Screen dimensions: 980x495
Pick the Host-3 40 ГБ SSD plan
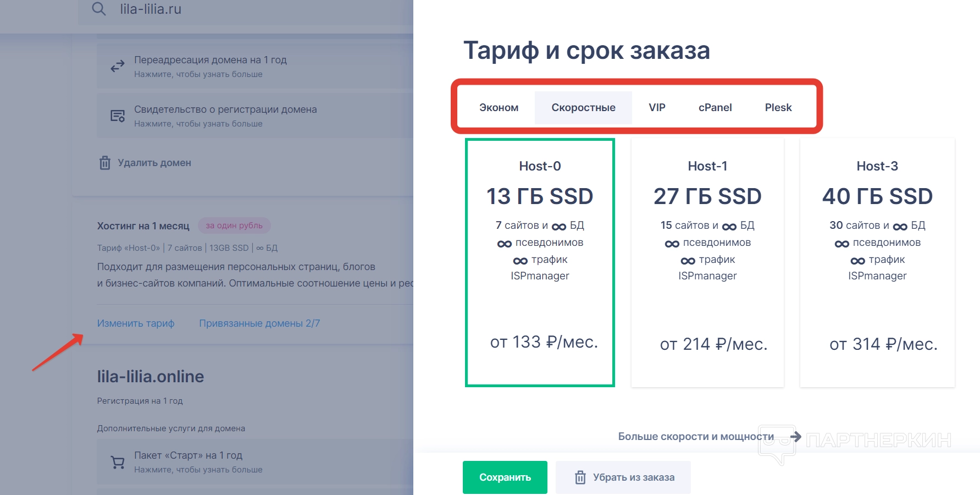(877, 262)
